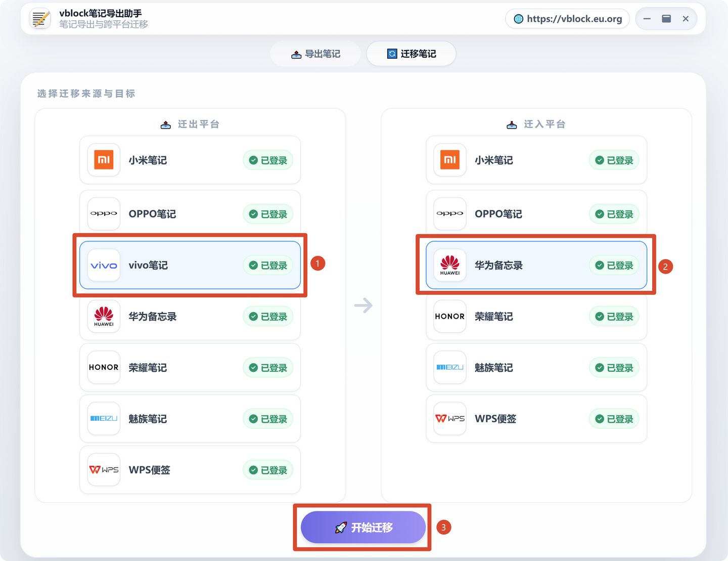728x561 pixels.
Task: Click 已登录 badge on source 荣耀笔记
Action: pyautogui.click(x=268, y=368)
